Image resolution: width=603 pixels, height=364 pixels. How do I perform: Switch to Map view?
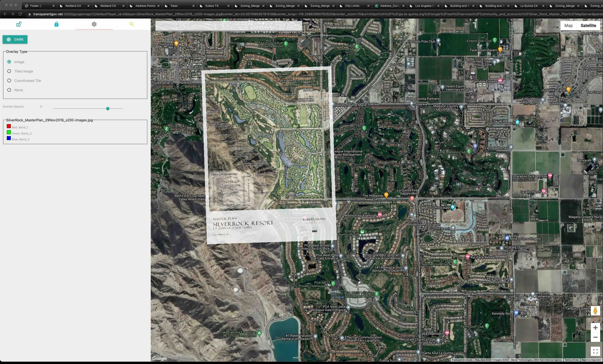[x=568, y=26]
